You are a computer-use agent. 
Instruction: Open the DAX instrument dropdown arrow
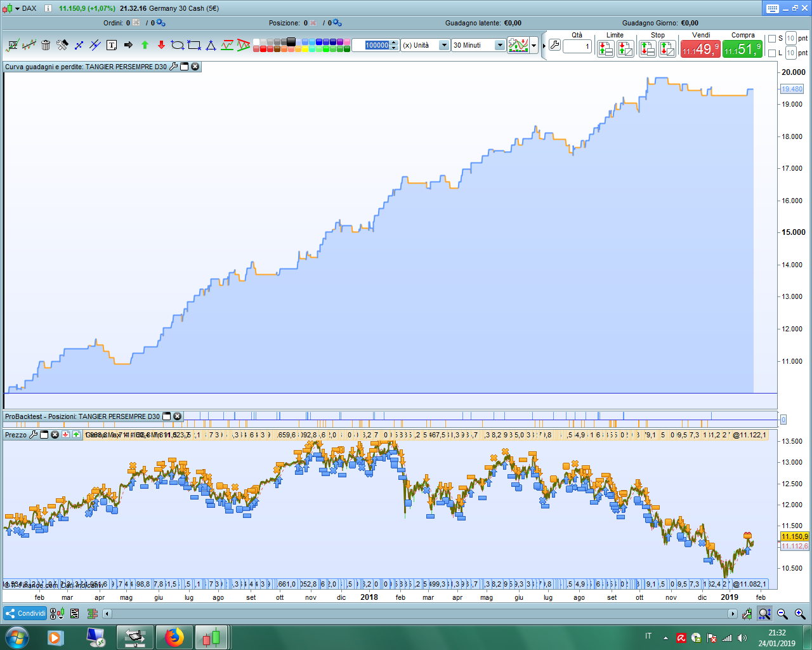(17, 8)
